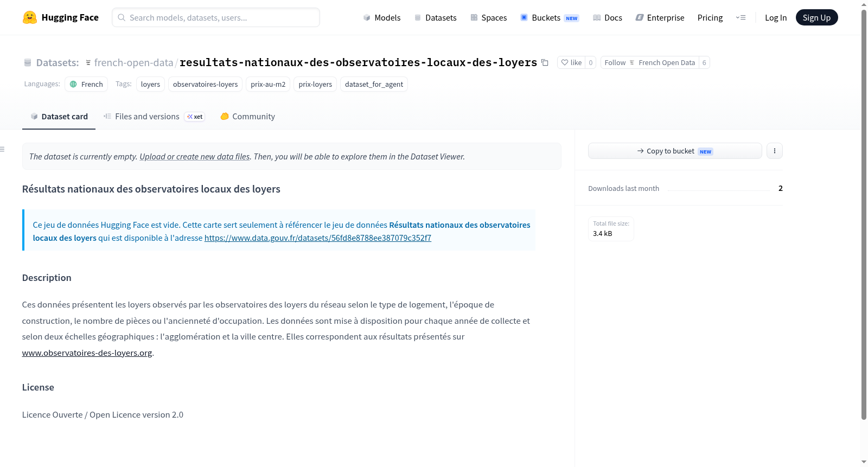Click the Buckets nav icon
This screenshot has width=868, height=467.
coord(524,17)
